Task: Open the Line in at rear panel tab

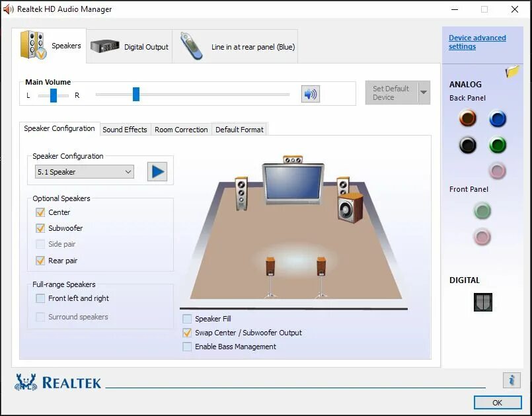Action: [235, 46]
